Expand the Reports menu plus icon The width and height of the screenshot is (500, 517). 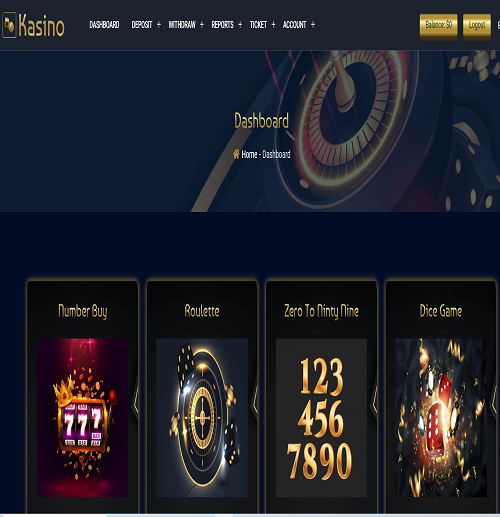(x=240, y=25)
